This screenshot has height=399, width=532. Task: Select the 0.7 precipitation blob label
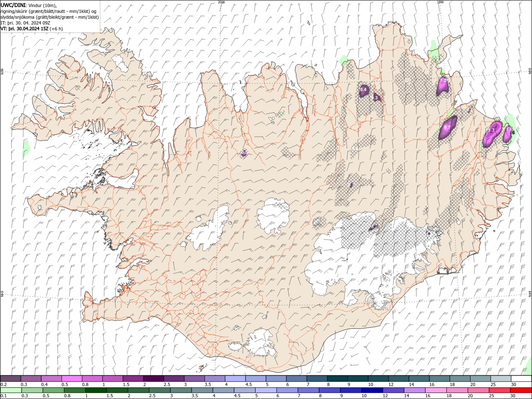[x=447, y=127]
